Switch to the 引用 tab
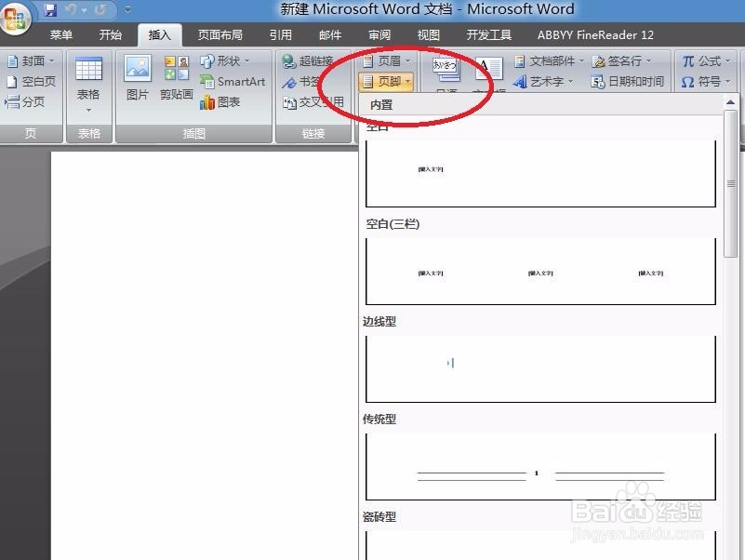The image size is (745, 560). (280, 34)
